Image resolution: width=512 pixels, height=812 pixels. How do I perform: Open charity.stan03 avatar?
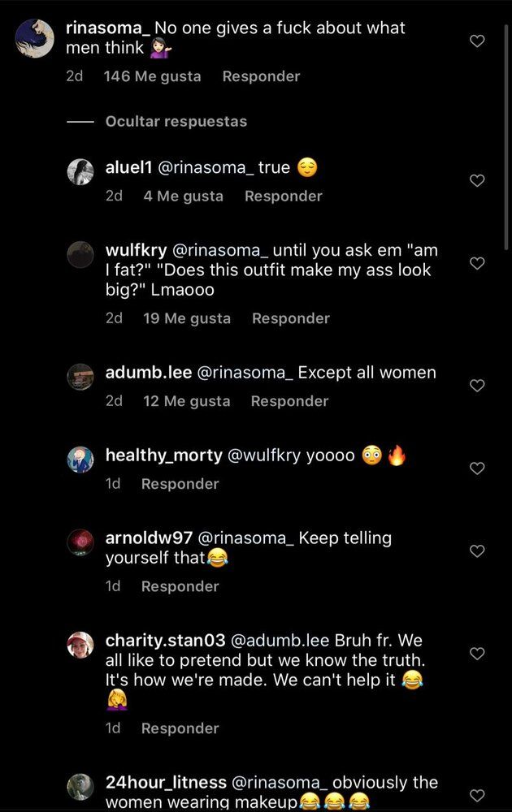tap(80, 645)
